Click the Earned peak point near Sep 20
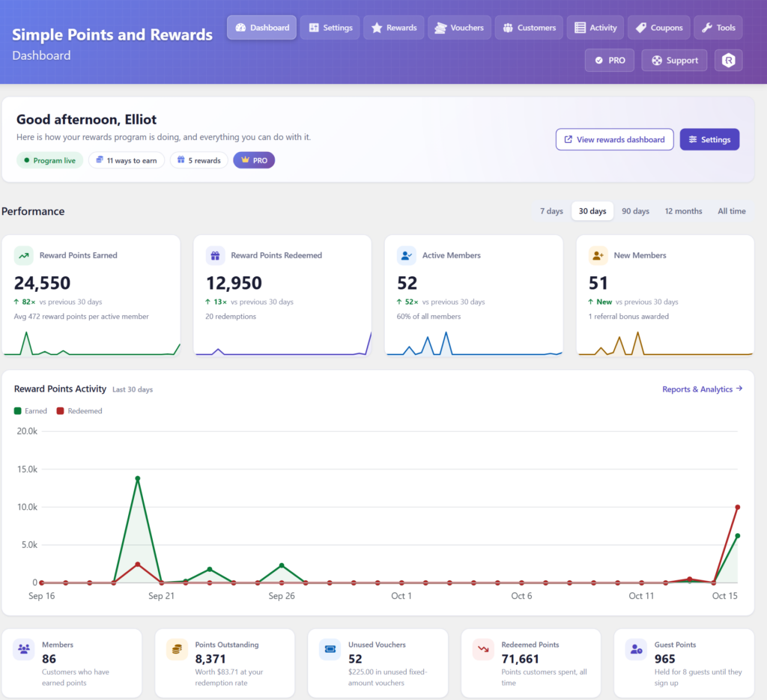The width and height of the screenshot is (767, 700). (138, 478)
